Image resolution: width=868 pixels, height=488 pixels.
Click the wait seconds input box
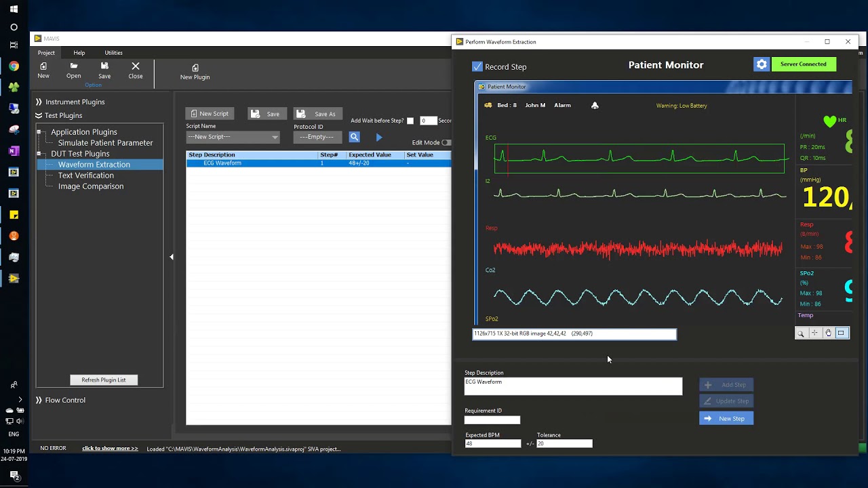428,121
